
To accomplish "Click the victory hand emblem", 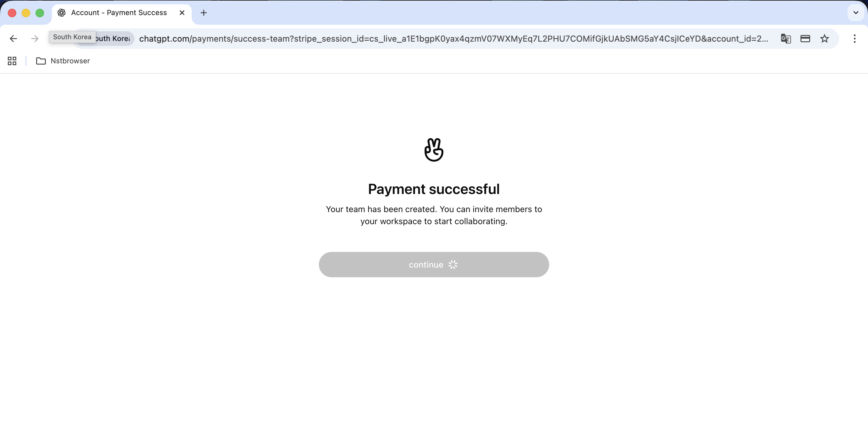I will tap(434, 150).
